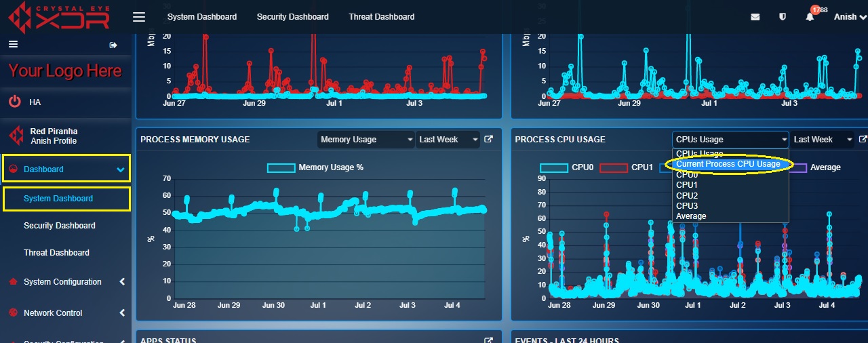Click the Dashboard gauge icon in sidebar

click(x=12, y=169)
